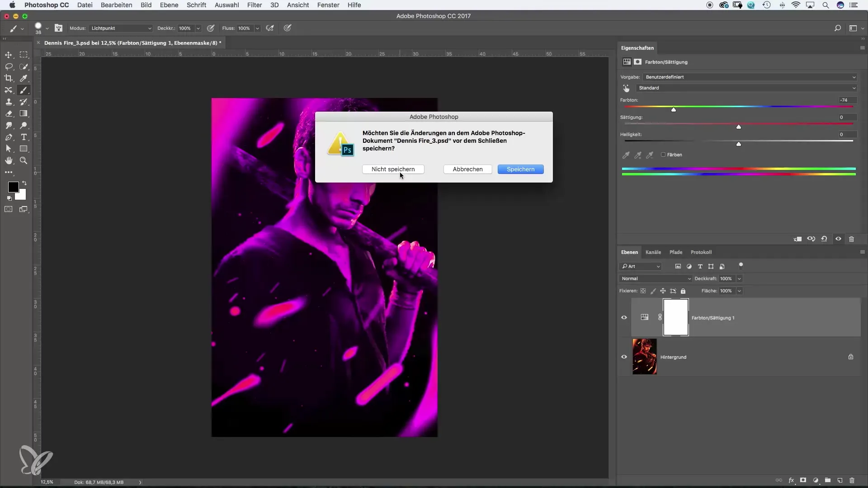Image resolution: width=868 pixels, height=488 pixels.
Task: Select the Move tool
Action: point(9,55)
